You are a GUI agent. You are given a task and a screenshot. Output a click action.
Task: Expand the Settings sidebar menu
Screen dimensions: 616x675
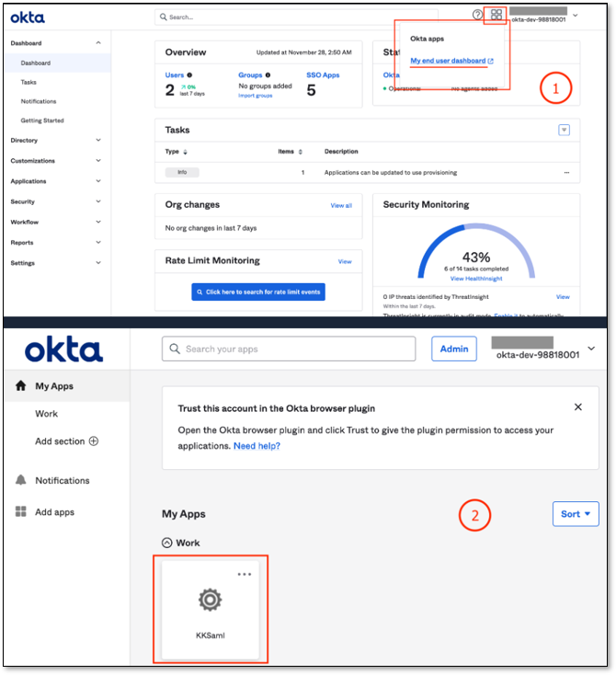click(x=98, y=263)
